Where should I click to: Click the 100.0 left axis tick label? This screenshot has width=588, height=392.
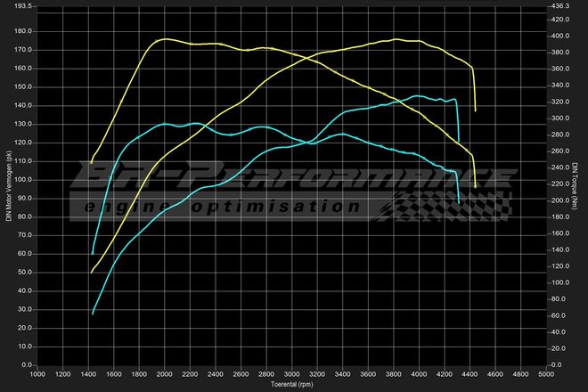coord(23,180)
